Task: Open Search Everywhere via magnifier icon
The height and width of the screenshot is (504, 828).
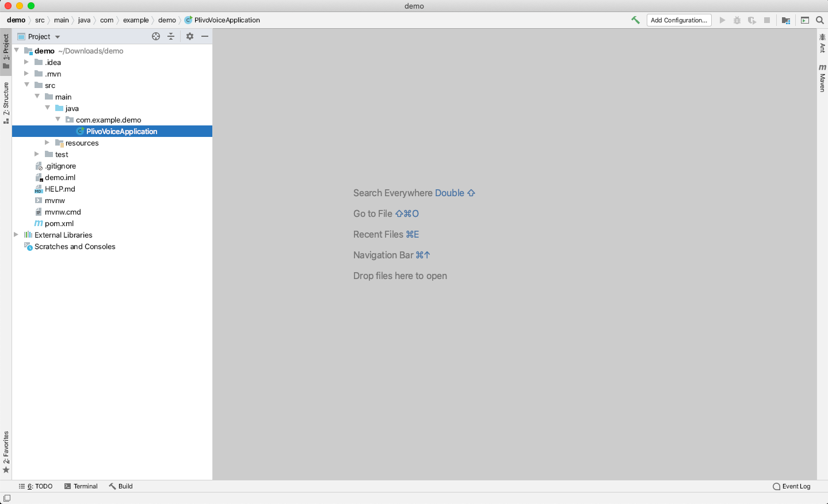Action: [820, 20]
